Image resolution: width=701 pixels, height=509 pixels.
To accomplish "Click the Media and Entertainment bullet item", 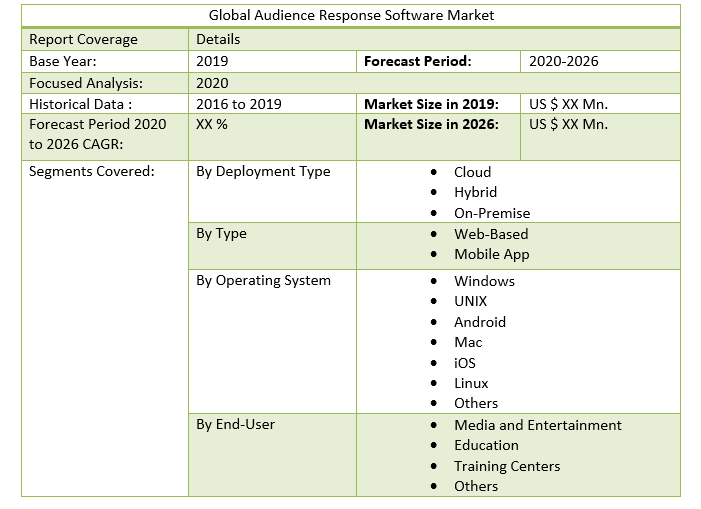I will [x=537, y=425].
